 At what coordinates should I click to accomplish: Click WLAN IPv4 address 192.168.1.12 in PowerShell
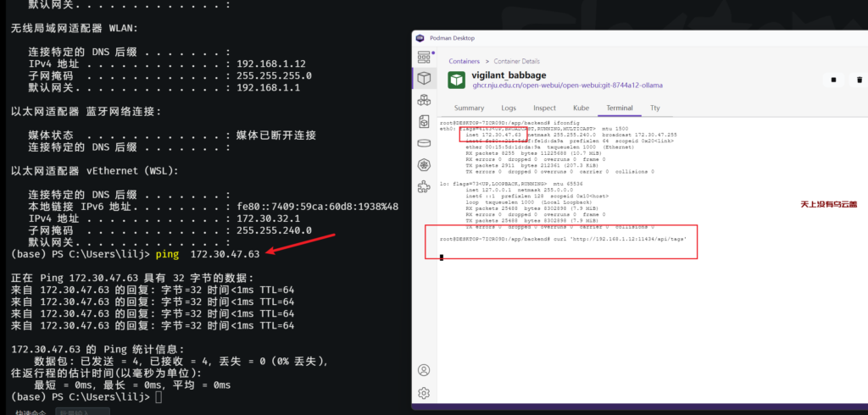coord(271,64)
